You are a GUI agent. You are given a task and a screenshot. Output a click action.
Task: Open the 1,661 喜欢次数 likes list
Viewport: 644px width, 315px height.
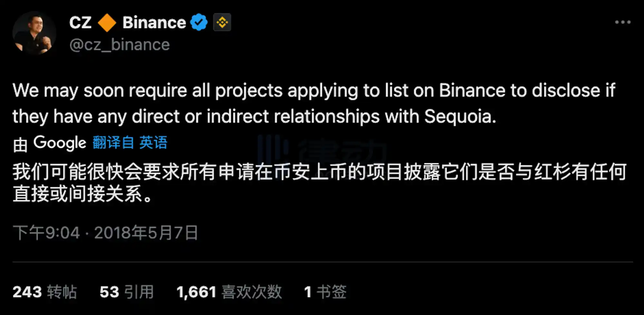pyautogui.click(x=229, y=292)
